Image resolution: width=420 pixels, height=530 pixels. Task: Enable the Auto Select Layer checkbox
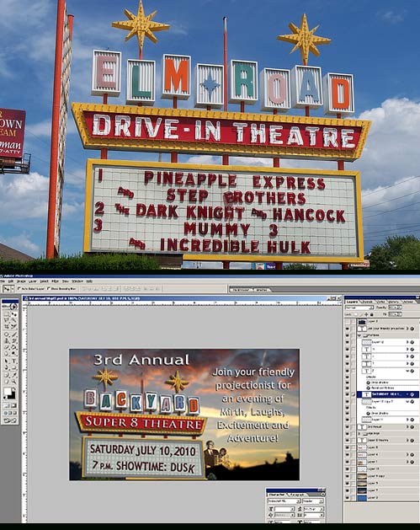(x=19, y=288)
